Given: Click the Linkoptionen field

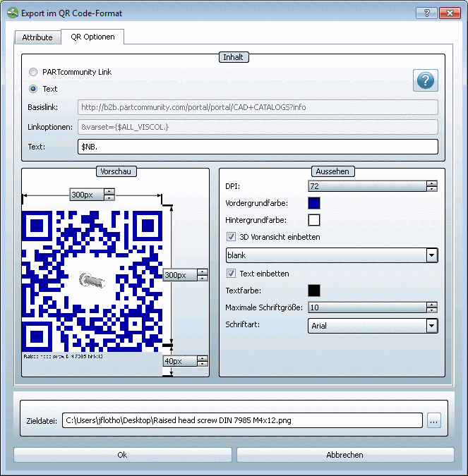Looking at the screenshot, I should [258, 127].
